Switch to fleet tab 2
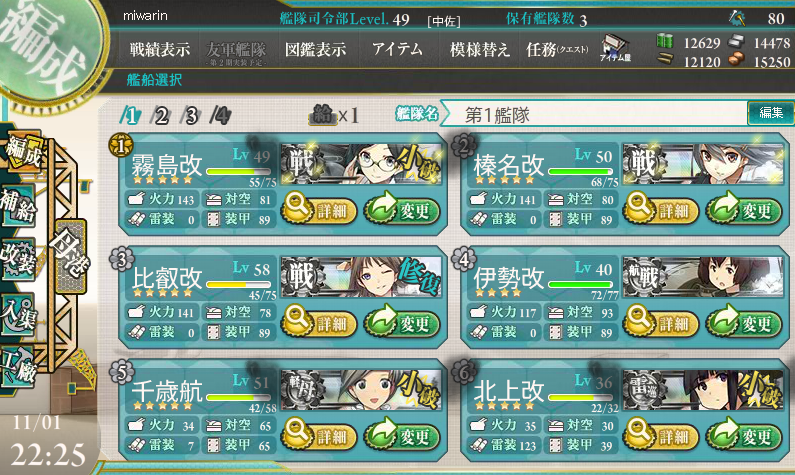 click(x=160, y=116)
